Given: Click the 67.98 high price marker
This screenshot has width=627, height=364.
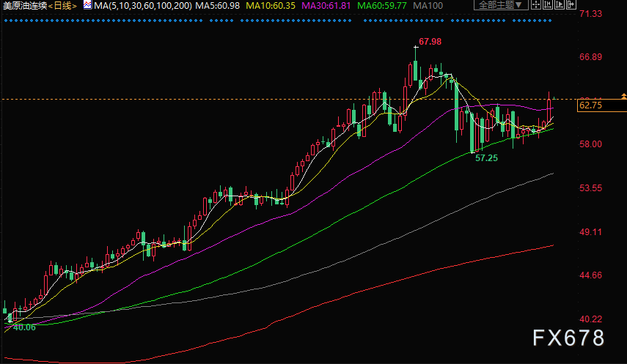Looking at the screenshot, I should pos(430,41).
